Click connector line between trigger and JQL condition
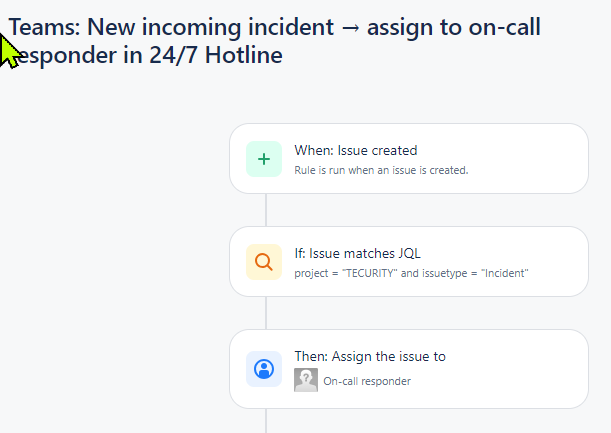The width and height of the screenshot is (611, 433). click(x=266, y=209)
